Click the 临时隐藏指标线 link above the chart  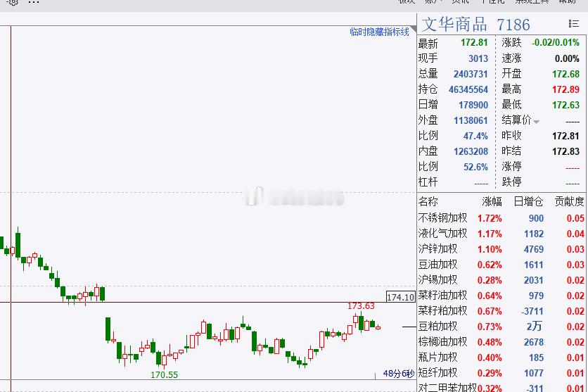click(x=379, y=32)
